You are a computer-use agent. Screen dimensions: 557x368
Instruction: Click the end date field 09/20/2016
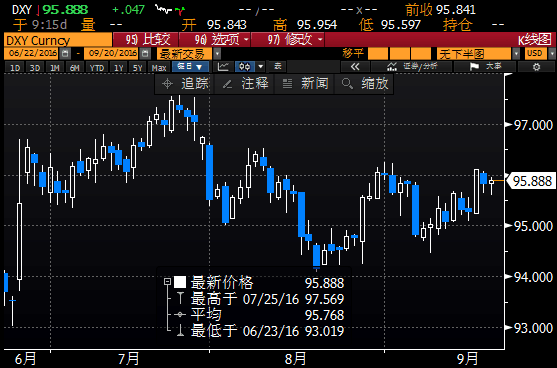pyautogui.click(x=112, y=54)
